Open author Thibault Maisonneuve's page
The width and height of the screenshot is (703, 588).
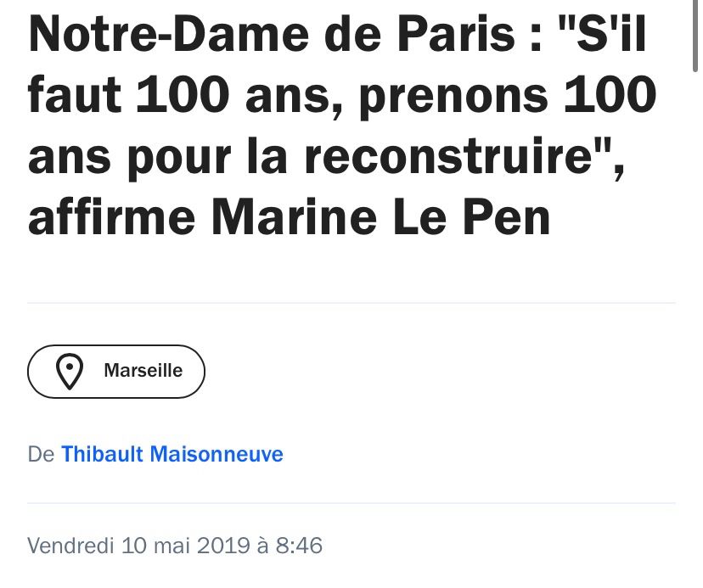click(x=172, y=454)
